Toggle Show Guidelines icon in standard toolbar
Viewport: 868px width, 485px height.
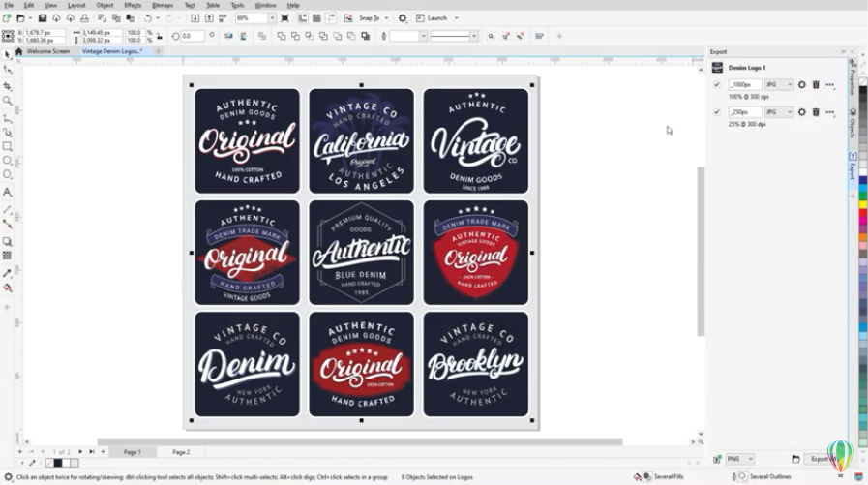[x=331, y=18]
